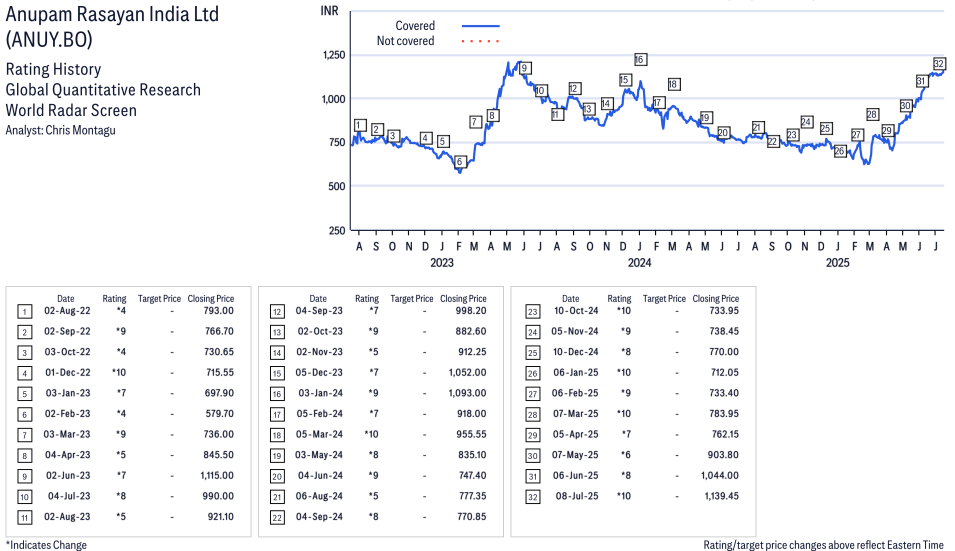This screenshot has height=551, width=955.
Task: Click chart marker 12 on the chart
Action: (x=574, y=88)
